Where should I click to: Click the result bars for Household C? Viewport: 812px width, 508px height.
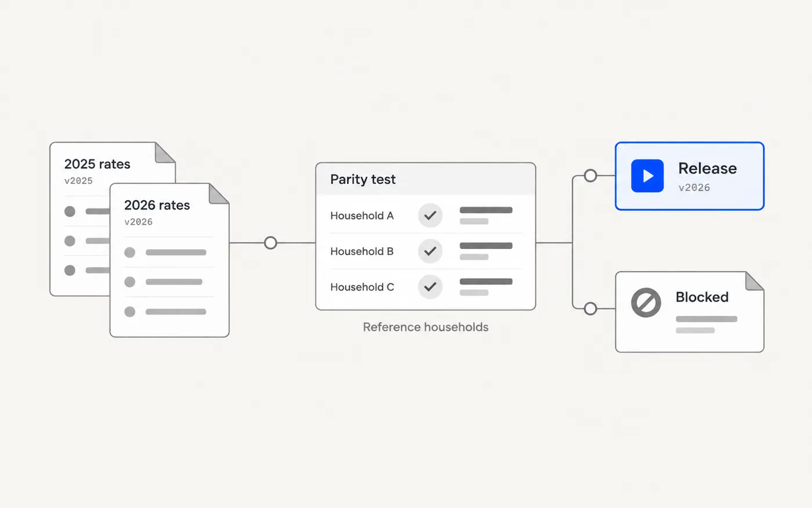tap(486, 287)
